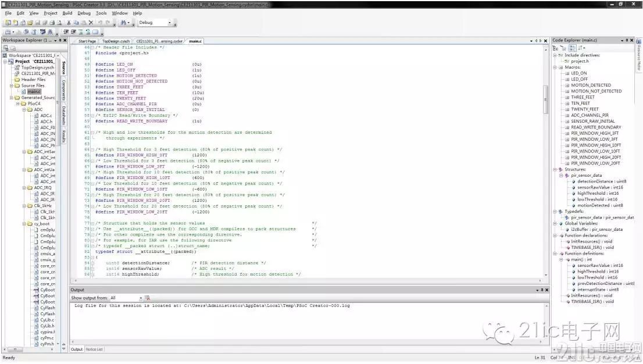Open the Datasheets vertical tab
The height and width of the screenshot is (364, 643).
[x=64, y=116]
